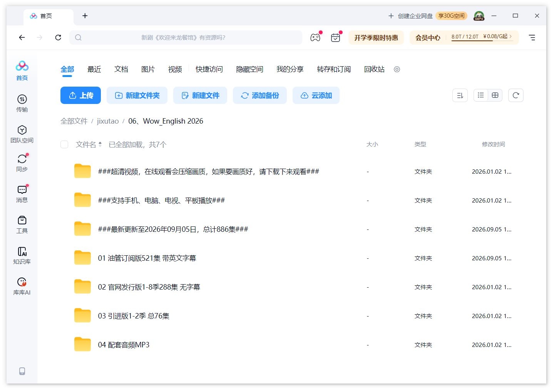The image size is (554, 392).
Task: Open the tab settings gear icon
Action: (x=397, y=69)
